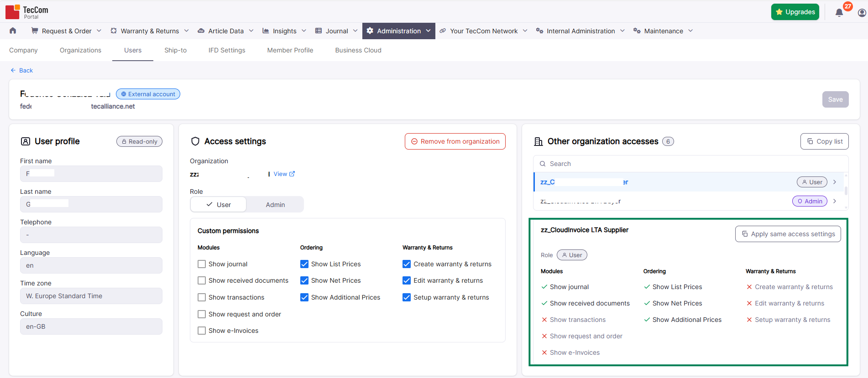Open the notifications bell
Viewport: 868px width, 378px height.
(x=839, y=13)
